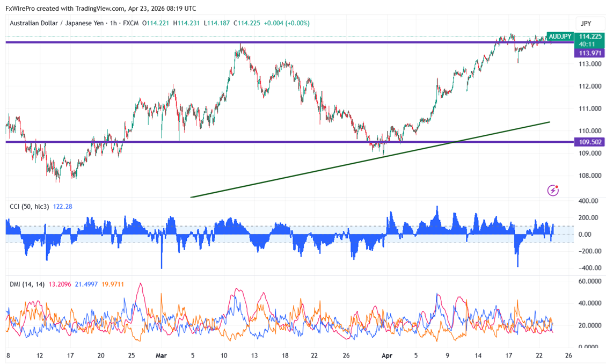Click the FXCM source label
606x364 pixels.
(130, 23)
